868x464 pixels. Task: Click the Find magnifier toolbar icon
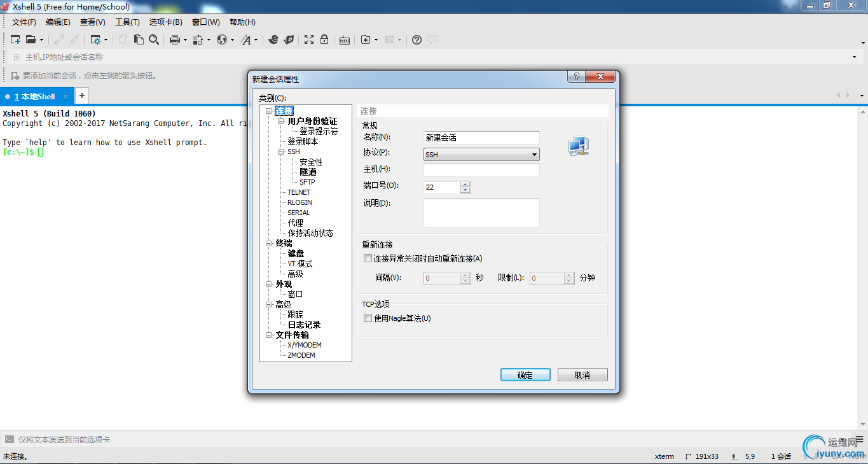[154, 39]
